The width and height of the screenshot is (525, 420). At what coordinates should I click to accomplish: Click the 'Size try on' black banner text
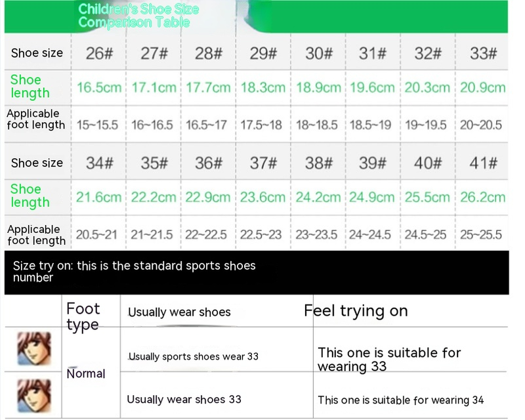[x=135, y=272]
